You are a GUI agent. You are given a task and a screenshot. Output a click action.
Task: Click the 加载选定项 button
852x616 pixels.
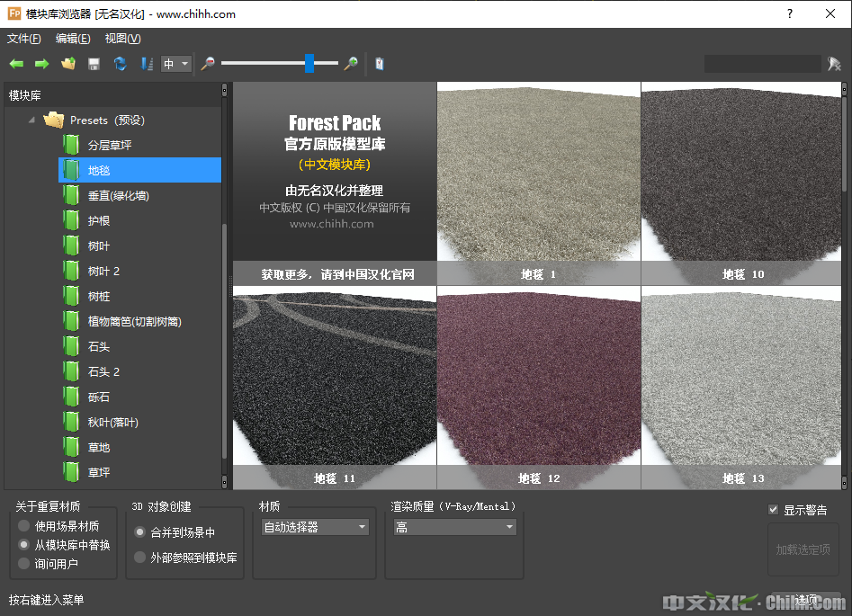(x=803, y=549)
